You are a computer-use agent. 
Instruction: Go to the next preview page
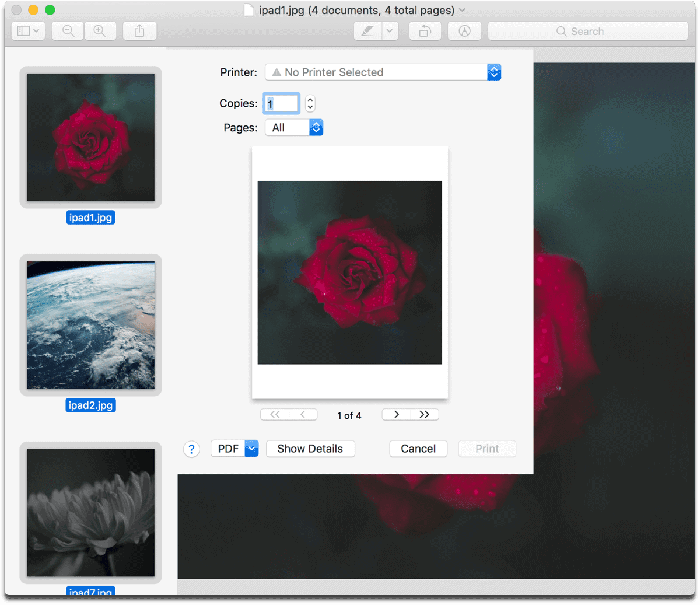coord(397,414)
